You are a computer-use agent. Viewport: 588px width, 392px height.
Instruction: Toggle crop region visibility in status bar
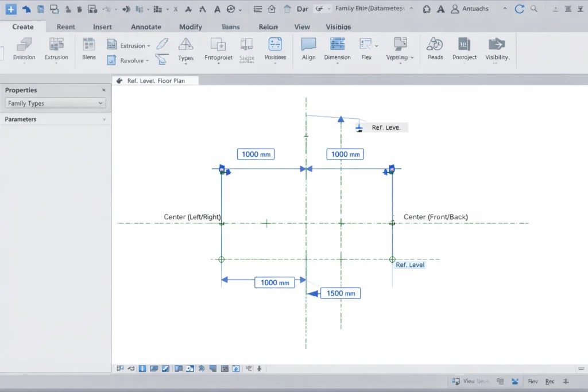click(225, 368)
